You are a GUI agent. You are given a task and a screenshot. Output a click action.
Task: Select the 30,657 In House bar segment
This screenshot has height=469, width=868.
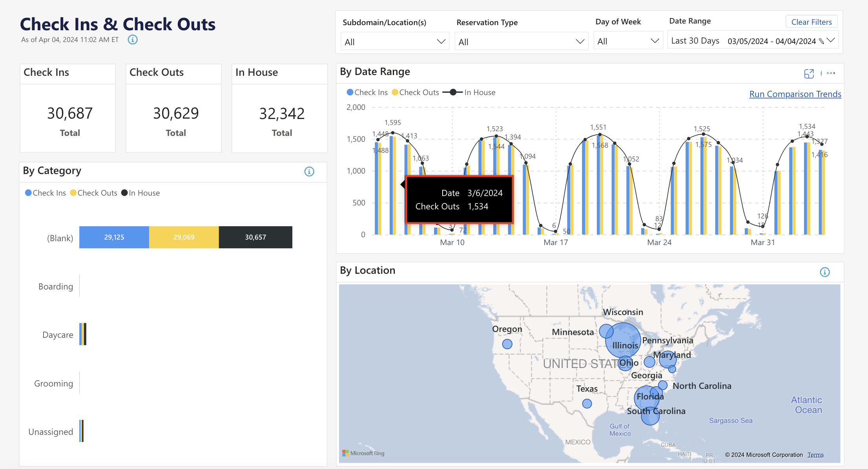pos(255,237)
